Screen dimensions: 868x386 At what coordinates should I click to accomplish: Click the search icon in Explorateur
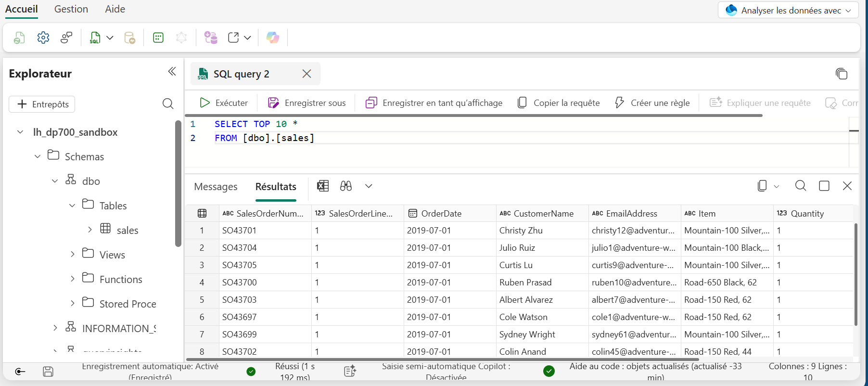pyautogui.click(x=168, y=103)
